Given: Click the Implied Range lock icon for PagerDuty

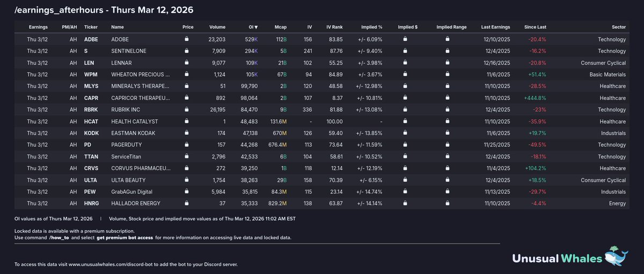Looking at the screenshot, I should (x=450, y=145).
